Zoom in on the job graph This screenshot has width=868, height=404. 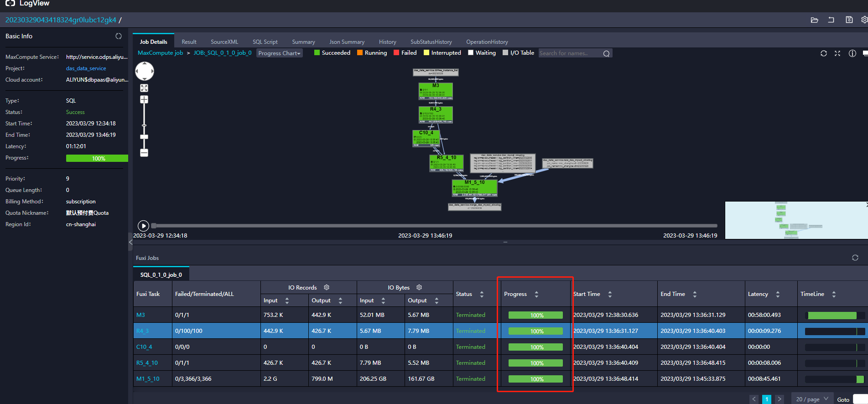pos(144,99)
